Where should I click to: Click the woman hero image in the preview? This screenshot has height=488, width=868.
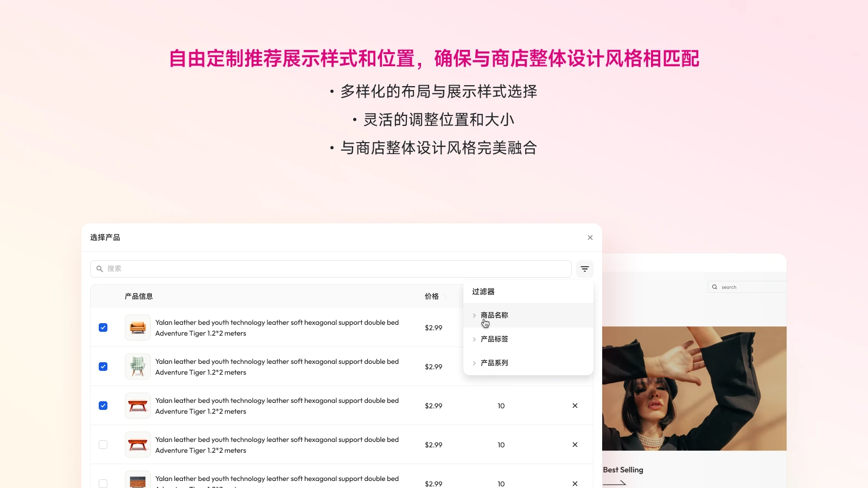pos(694,388)
